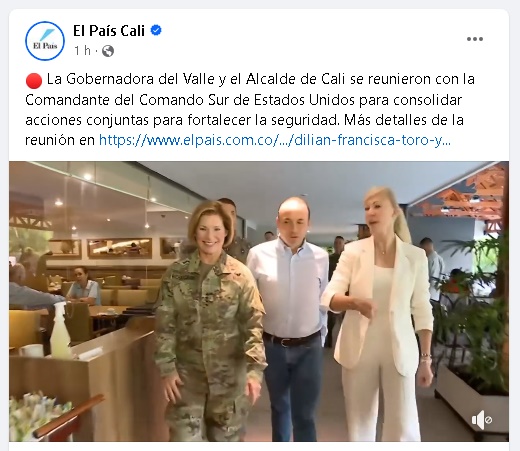Click the blue verified badge
Image resolution: width=520 pixels, height=451 pixels.
156,30
